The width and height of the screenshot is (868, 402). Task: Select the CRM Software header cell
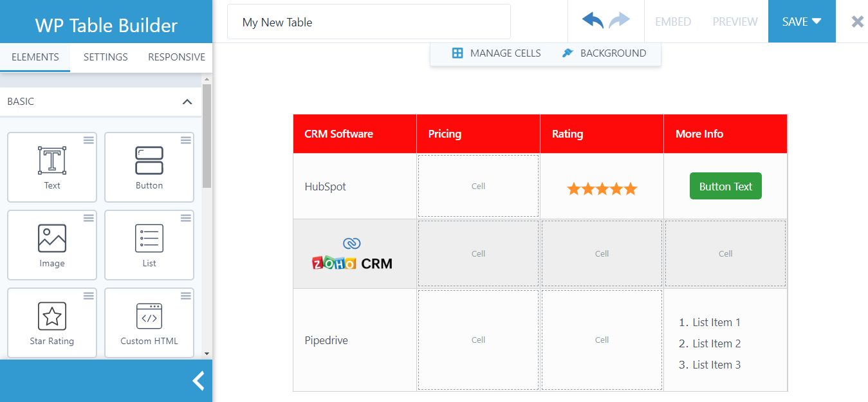pos(355,134)
